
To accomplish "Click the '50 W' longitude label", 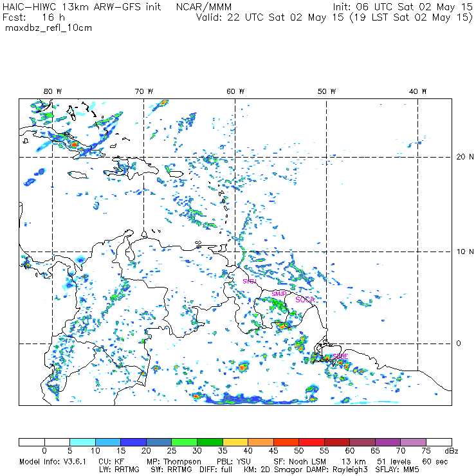I will (x=327, y=91).
